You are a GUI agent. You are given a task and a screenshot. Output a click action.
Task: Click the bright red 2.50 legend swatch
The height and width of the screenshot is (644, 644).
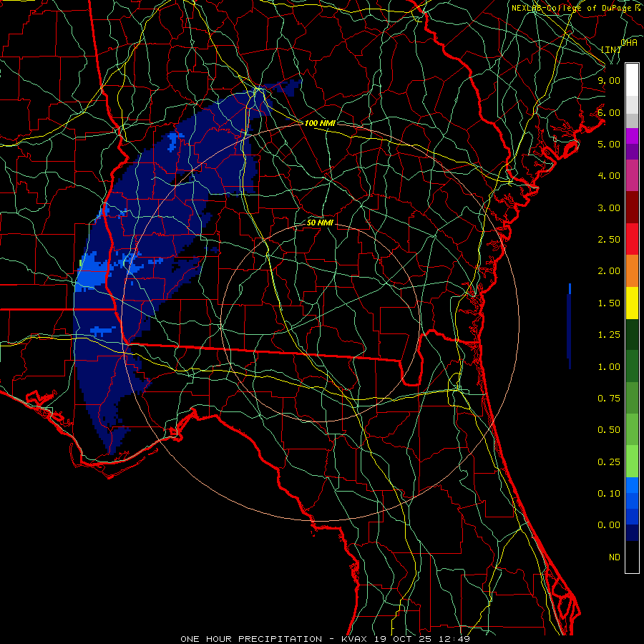click(632, 239)
